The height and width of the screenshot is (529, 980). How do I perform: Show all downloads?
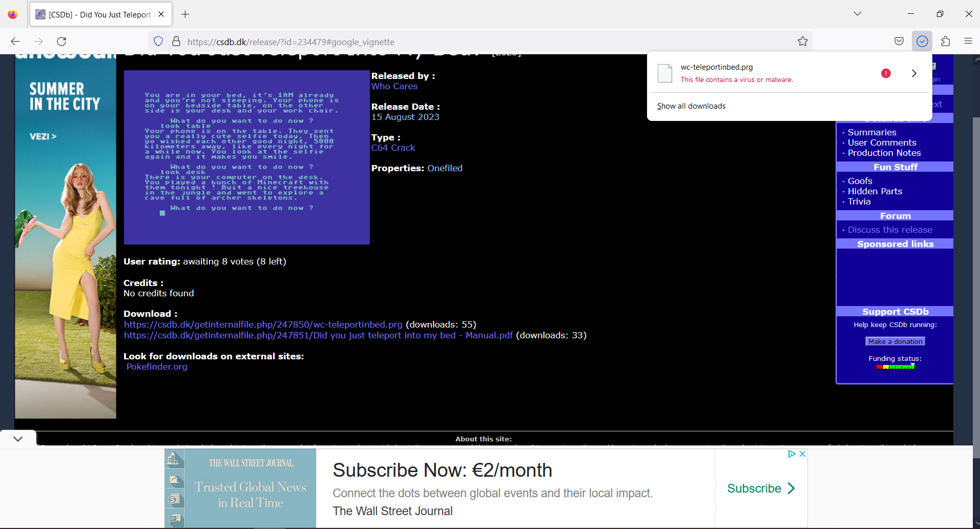point(691,106)
